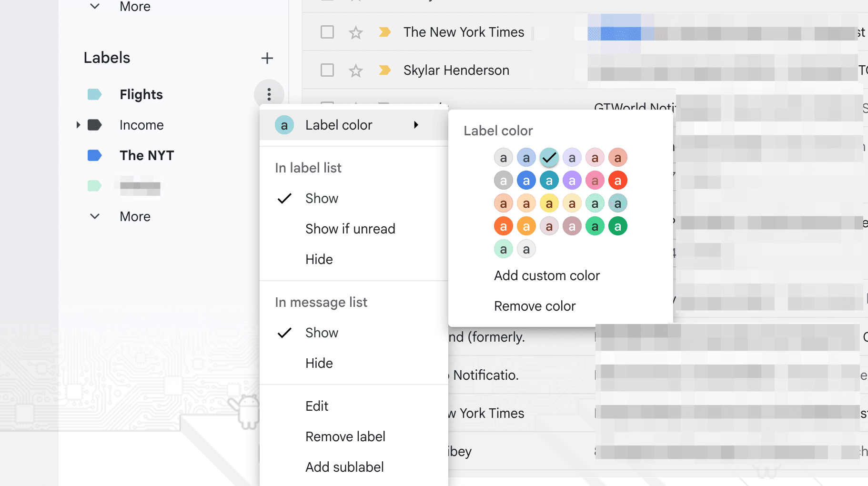
Task: Star the email from Skylar Henderson
Action: 355,70
